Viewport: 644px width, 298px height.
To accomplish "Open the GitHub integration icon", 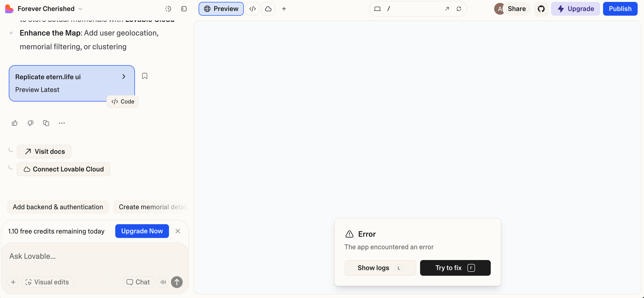I will pyautogui.click(x=541, y=9).
